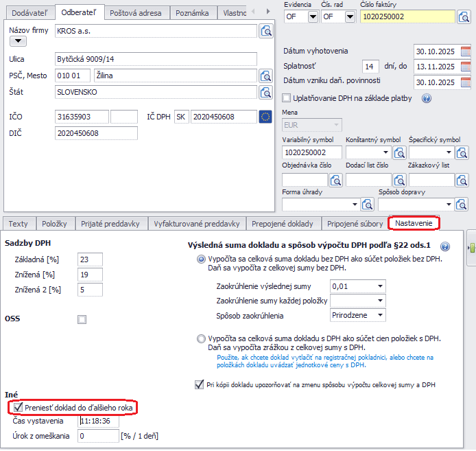Click help icon next to Uplatňovanie DPH
Image resolution: width=476 pixels, height=451 pixels.
(x=427, y=98)
